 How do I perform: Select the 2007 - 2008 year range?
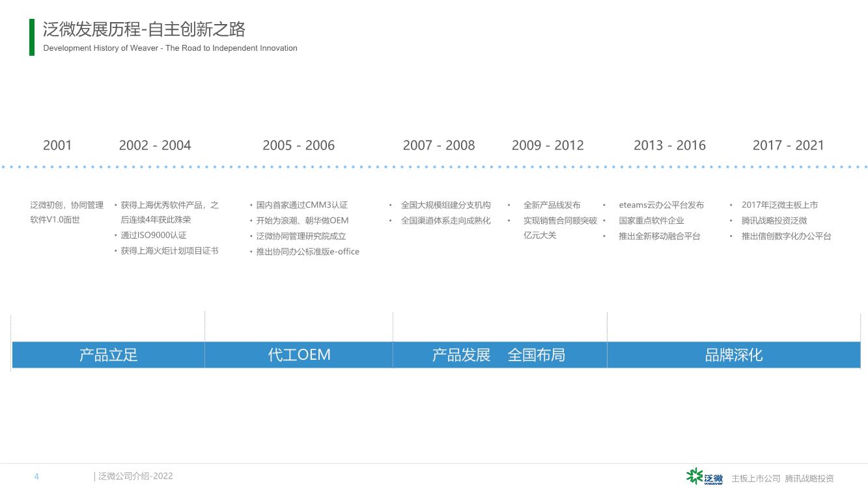[x=439, y=146]
